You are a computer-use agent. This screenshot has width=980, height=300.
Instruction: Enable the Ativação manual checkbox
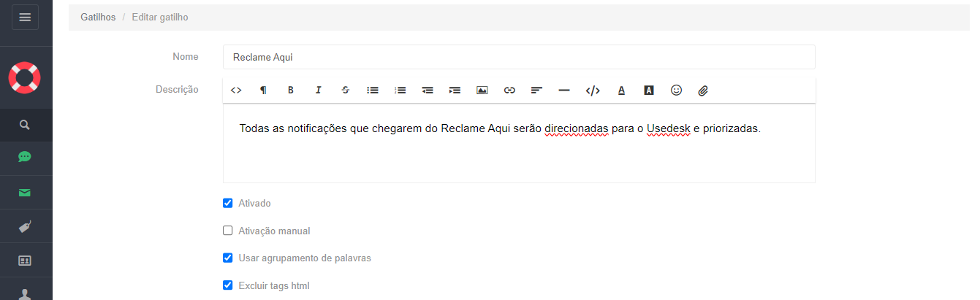pyautogui.click(x=227, y=231)
